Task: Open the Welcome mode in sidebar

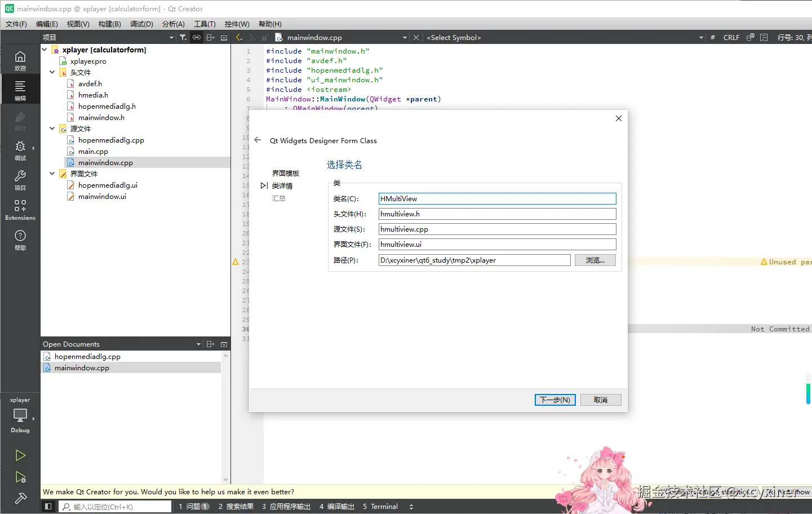Action: point(20,60)
